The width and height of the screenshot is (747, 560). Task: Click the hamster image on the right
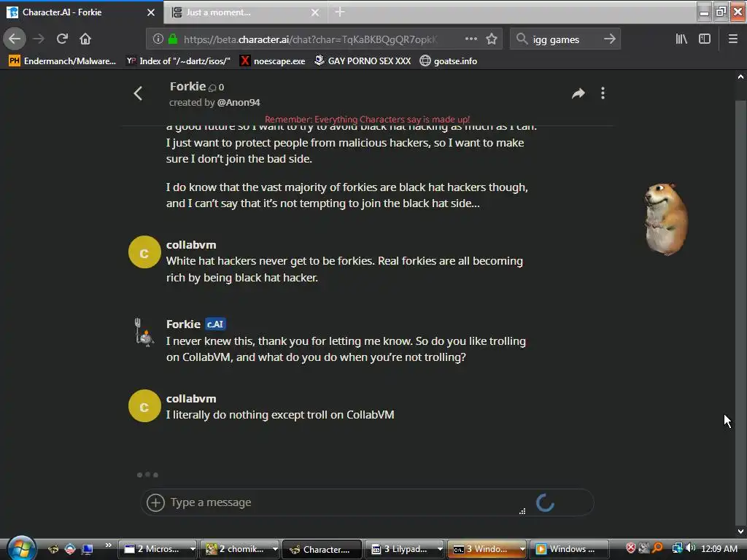pos(666,219)
